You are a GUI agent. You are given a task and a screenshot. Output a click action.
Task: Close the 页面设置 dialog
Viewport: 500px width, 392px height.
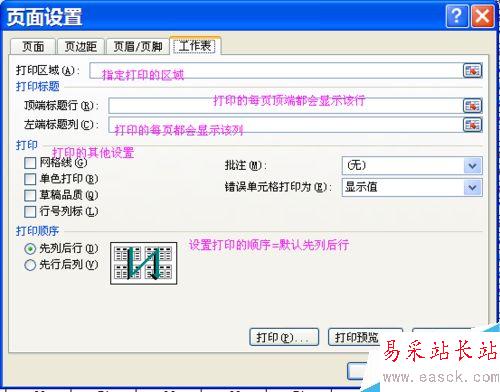482,16
